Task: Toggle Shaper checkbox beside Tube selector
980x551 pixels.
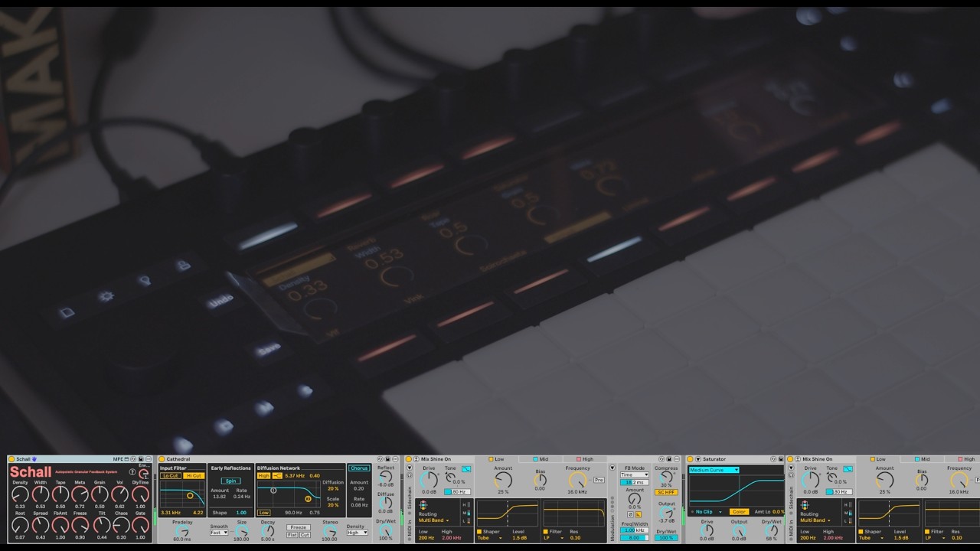Action: tap(479, 531)
